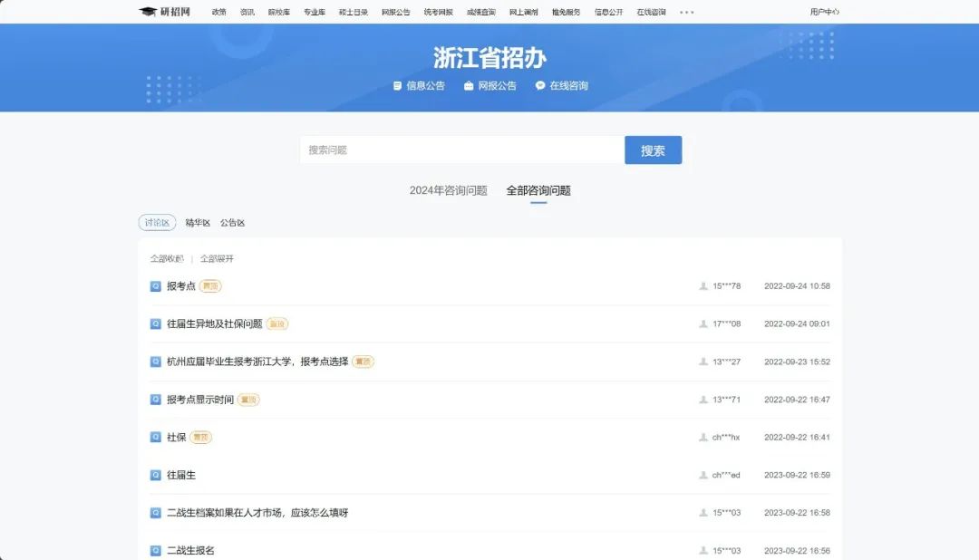Viewport: 979px width, 560px height.
Task: Open question 报考点显示时间
Action: [x=199, y=400]
